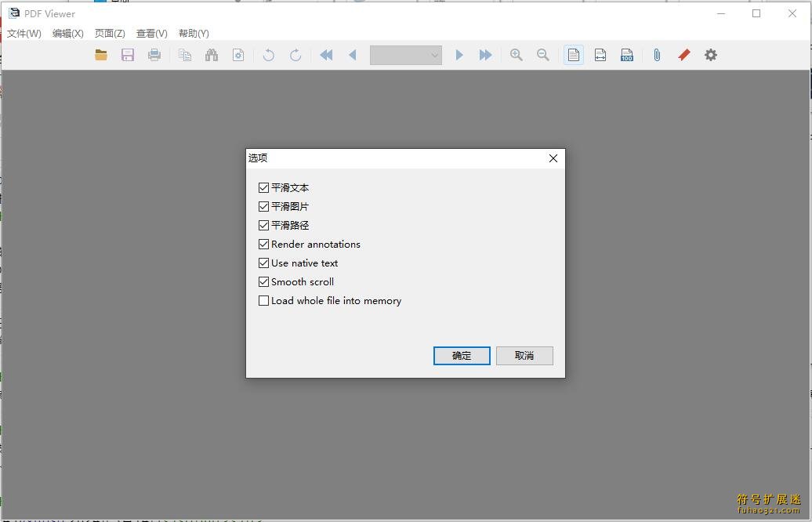
Task: Activate the zoom in tool
Action: point(517,55)
